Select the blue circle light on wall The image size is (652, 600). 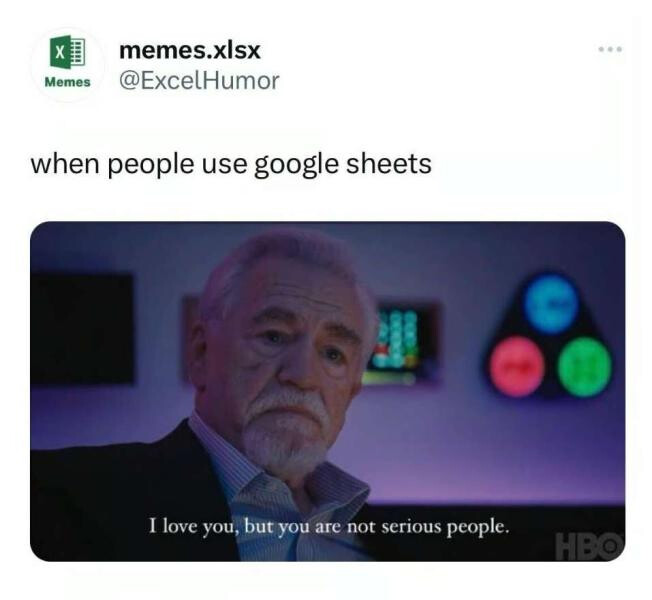click(551, 303)
